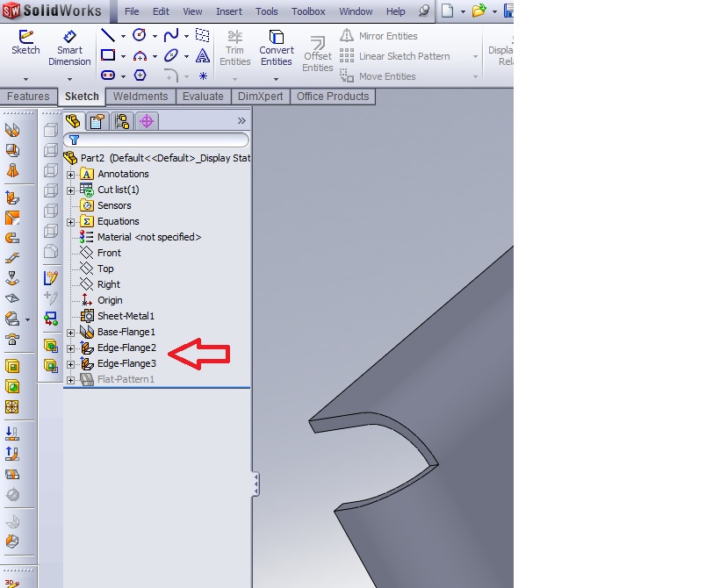
Task: Click the Sketch tool in the ribbon
Action: tap(25, 43)
